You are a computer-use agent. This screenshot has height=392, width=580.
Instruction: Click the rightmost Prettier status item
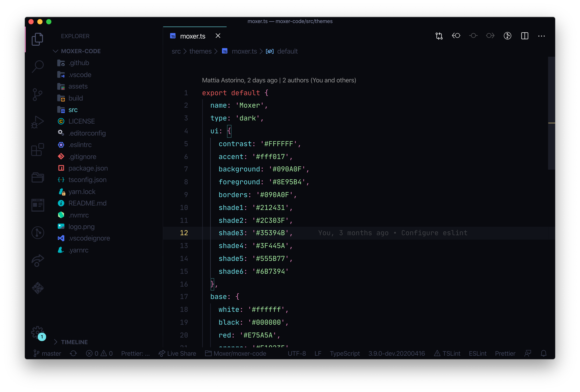tap(505, 353)
